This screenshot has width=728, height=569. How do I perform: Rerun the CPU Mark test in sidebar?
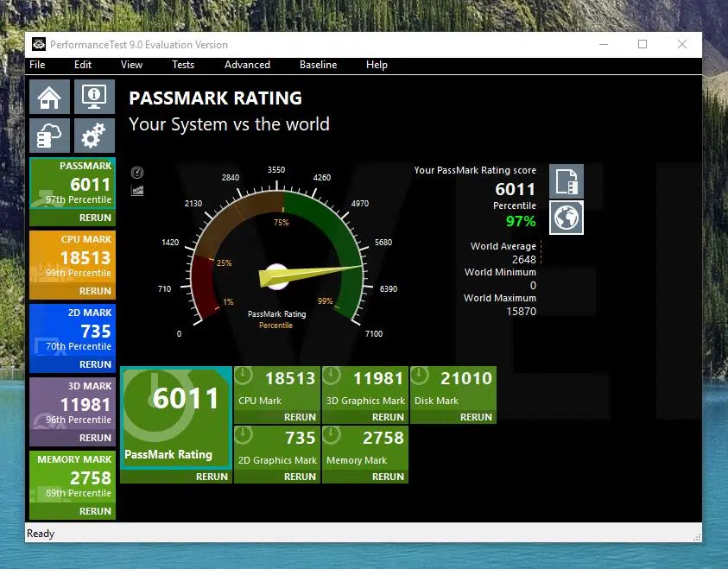pyautogui.click(x=95, y=291)
